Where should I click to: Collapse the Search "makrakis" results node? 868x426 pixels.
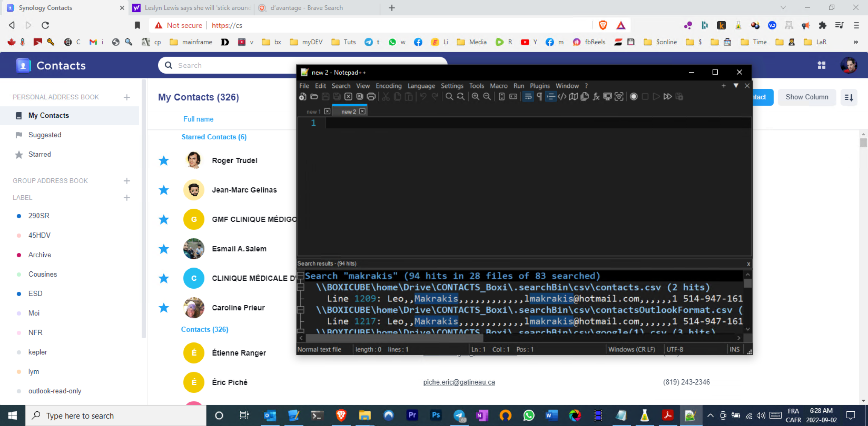point(301,276)
